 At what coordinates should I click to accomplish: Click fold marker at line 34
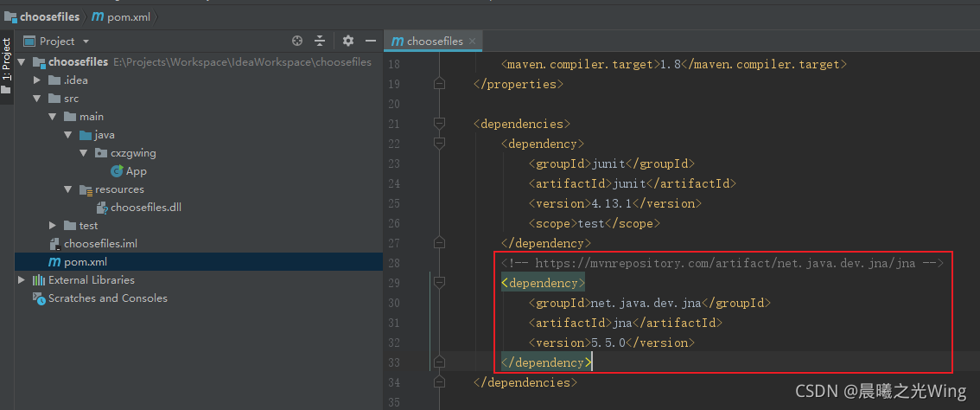tap(439, 381)
